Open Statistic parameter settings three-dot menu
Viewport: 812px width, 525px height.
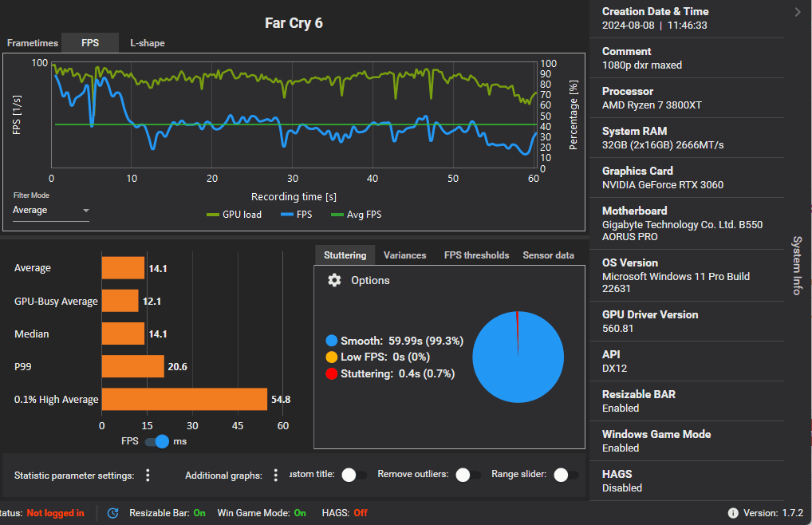point(148,476)
